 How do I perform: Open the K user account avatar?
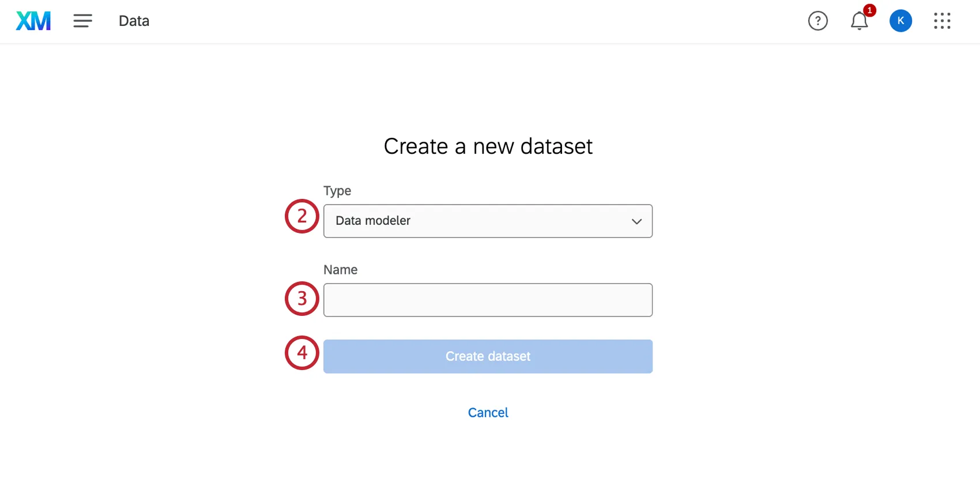click(x=900, y=21)
